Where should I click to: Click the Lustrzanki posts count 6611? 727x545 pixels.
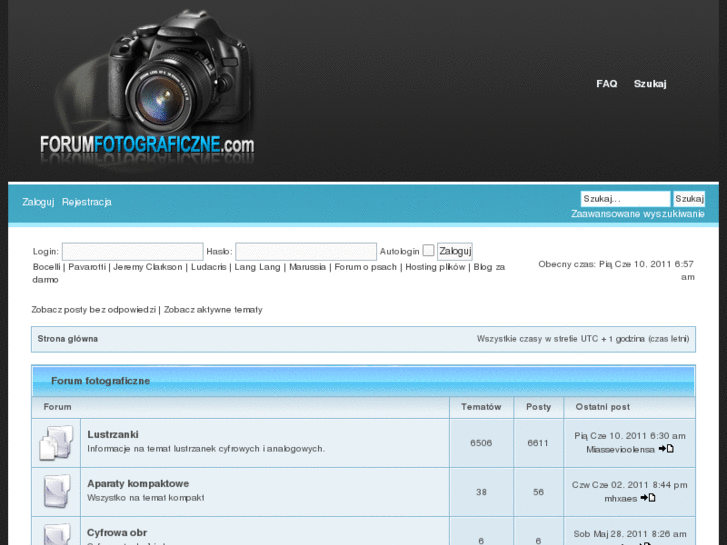[538, 443]
